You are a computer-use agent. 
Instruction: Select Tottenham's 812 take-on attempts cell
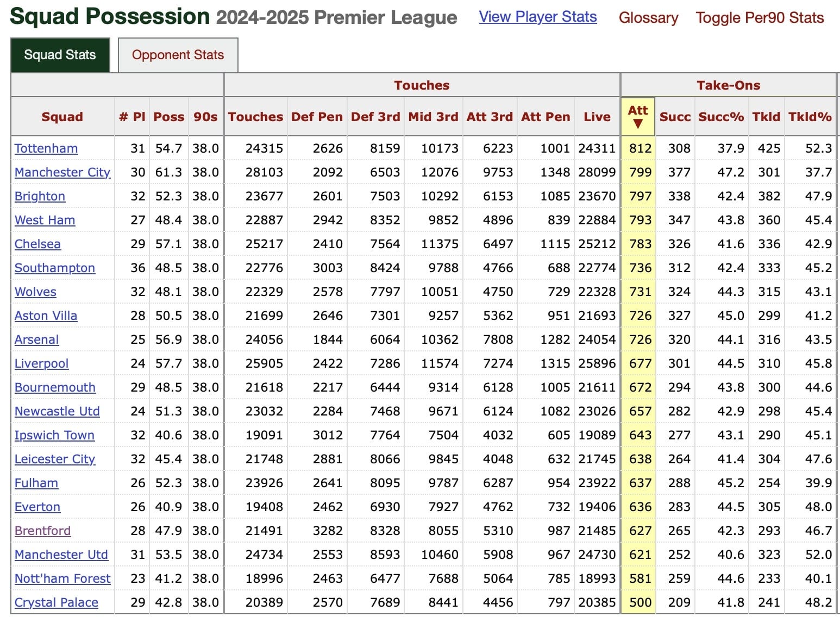(x=638, y=148)
